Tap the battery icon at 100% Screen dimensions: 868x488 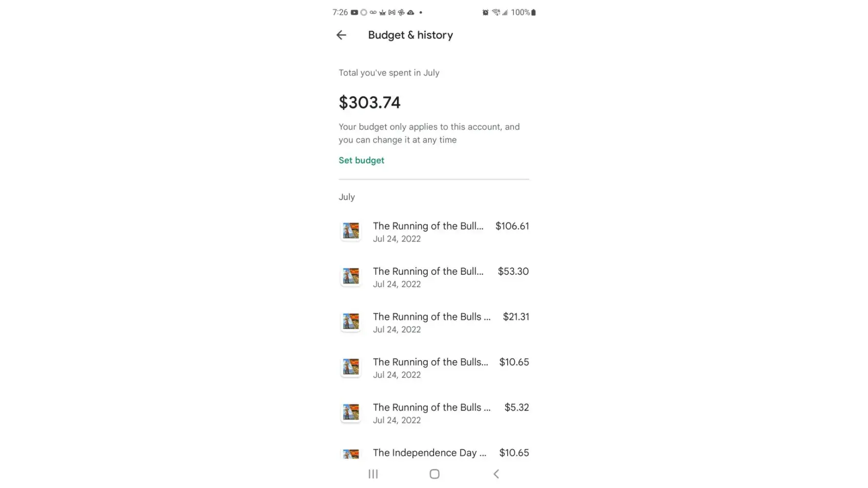click(534, 13)
